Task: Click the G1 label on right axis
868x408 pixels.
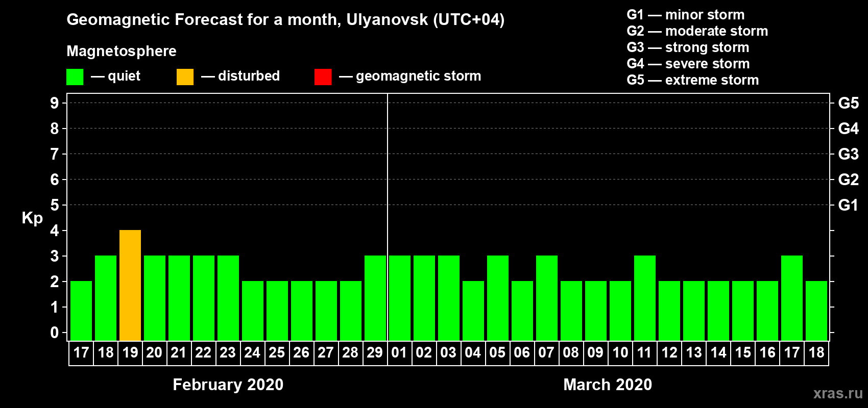Action: coord(849,205)
